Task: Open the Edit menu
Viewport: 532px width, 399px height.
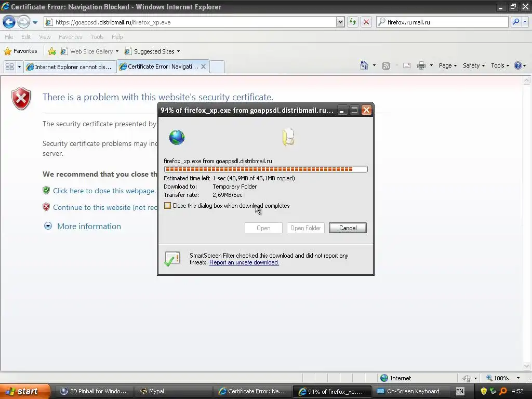Action: coord(26,37)
